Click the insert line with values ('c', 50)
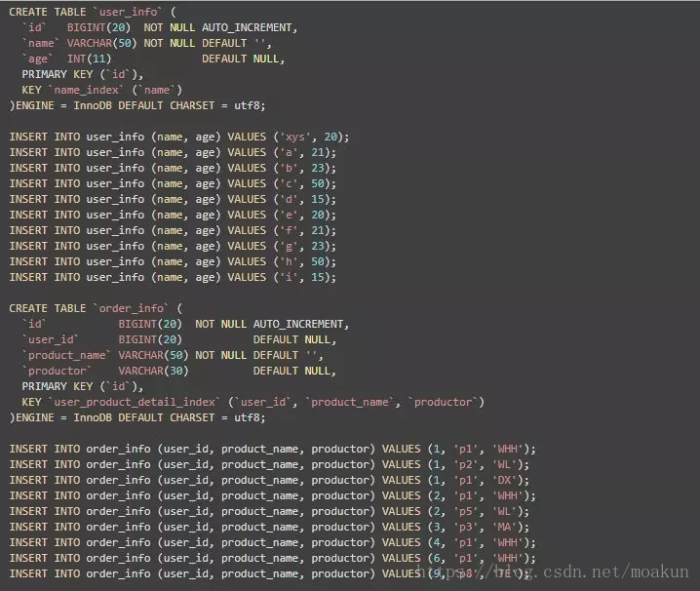Viewport: 700px width, 591px height. click(x=173, y=183)
